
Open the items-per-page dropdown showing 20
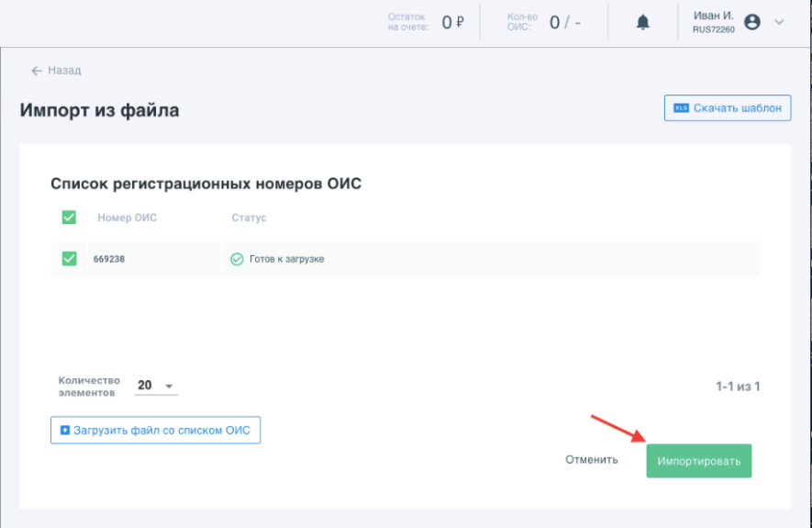pos(156,386)
